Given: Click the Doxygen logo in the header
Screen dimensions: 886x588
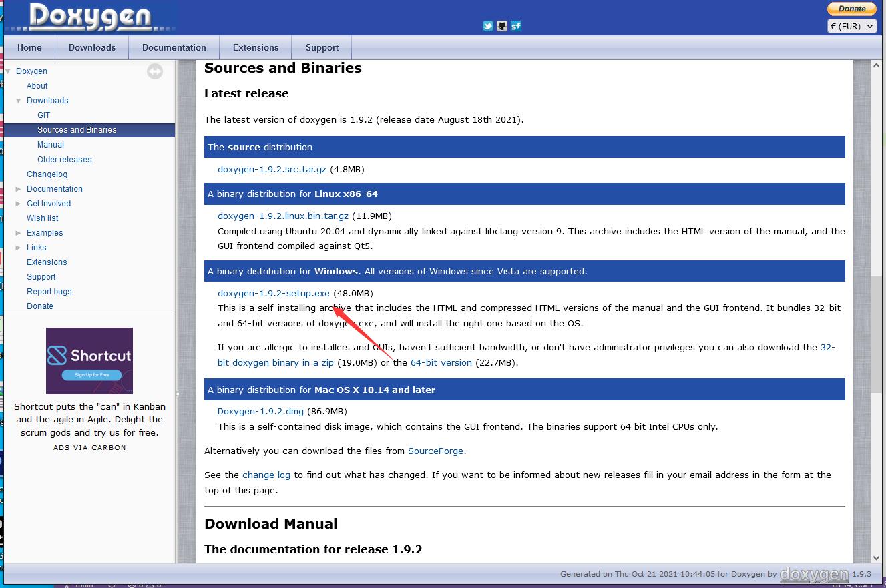Looking at the screenshot, I should pyautogui.click(x=91, y=17).
